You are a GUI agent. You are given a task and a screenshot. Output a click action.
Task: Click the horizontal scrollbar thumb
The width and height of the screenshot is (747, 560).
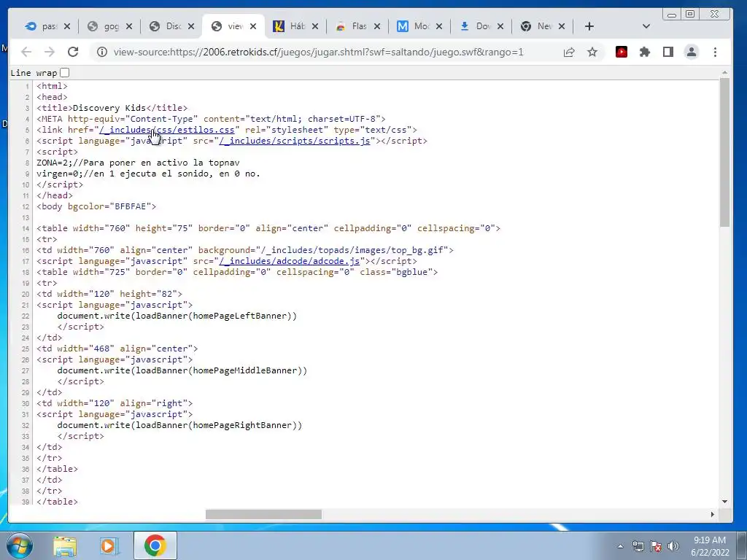click(x=263, y=514)
